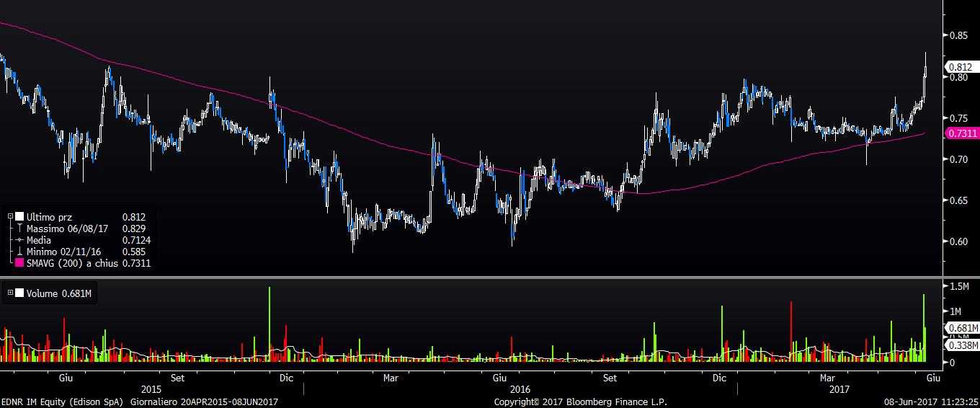Select SMAVG (200) a chius legend label
Image resolution: width=980 pixels, height=408 pixels.
click(x=72, y=263)
